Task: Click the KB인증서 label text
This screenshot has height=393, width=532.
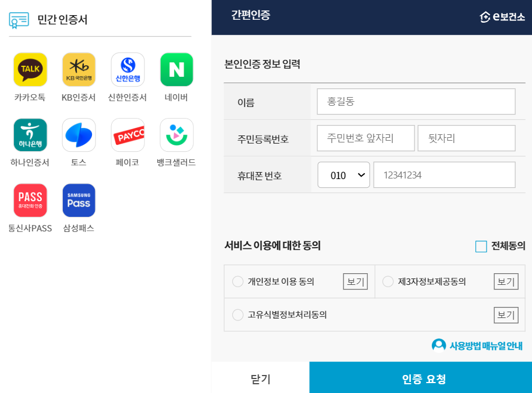Action: coord(79,98)
